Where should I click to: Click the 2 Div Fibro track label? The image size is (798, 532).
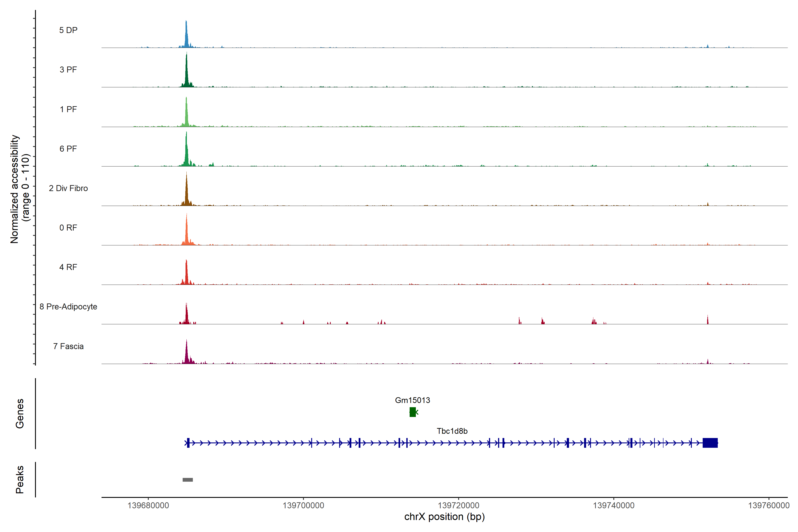point(68,188)
